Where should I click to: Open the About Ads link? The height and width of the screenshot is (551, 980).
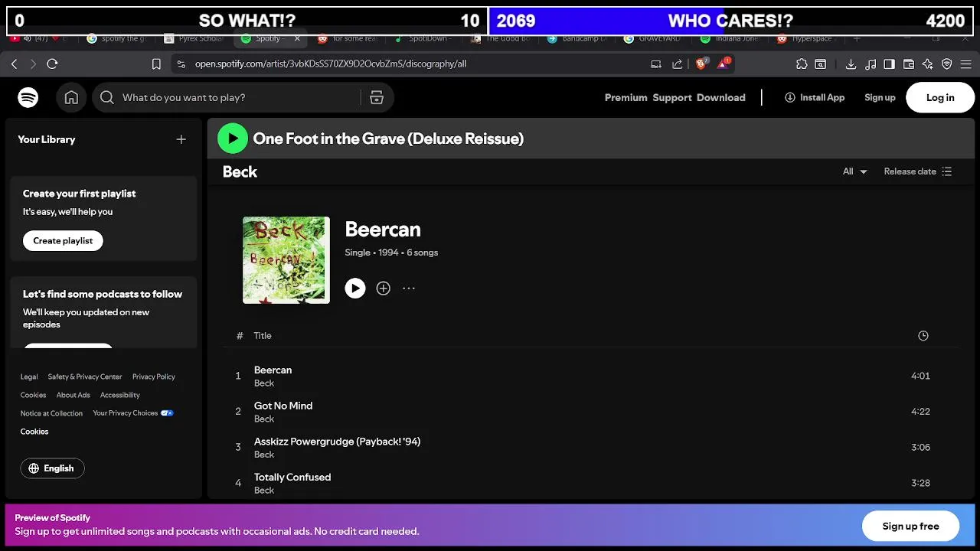click(x=73, y=395)
